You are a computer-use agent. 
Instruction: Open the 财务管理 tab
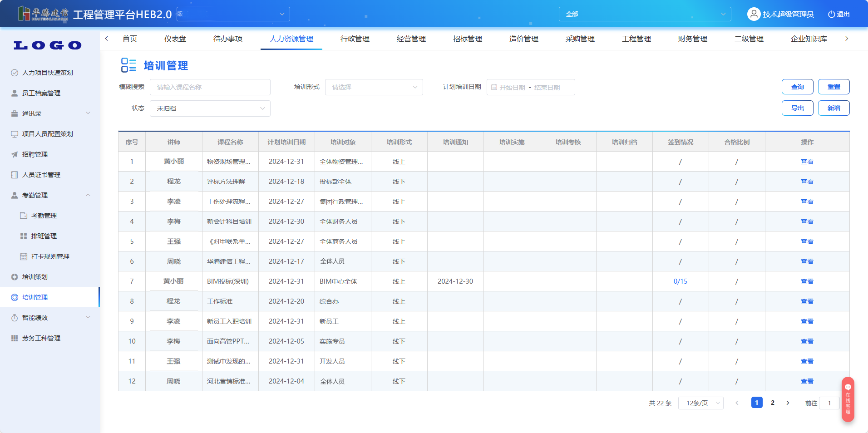click(693, 39)
